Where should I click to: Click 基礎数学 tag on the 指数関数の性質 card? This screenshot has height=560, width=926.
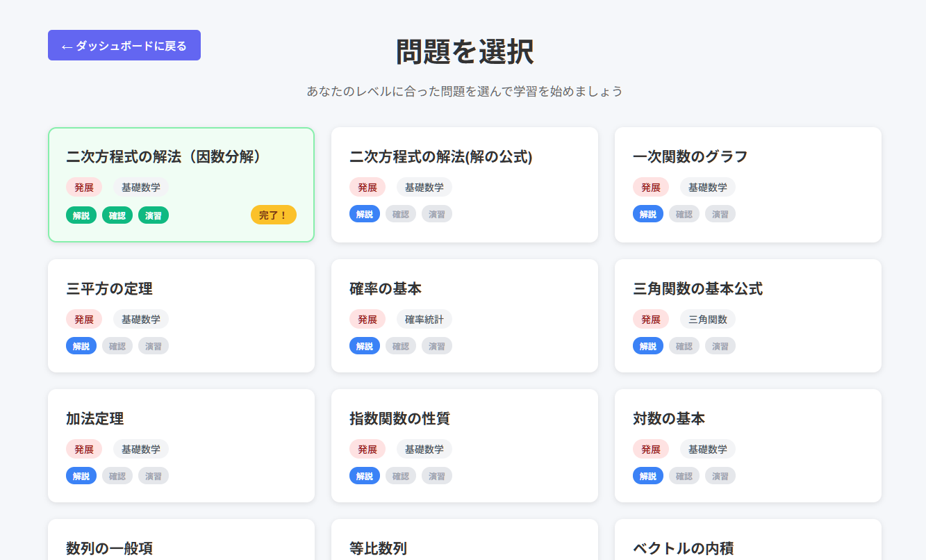(424, 450)
